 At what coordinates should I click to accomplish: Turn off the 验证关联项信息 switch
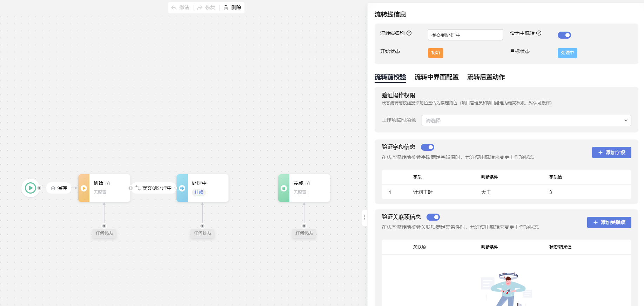[x=433, y=217]
